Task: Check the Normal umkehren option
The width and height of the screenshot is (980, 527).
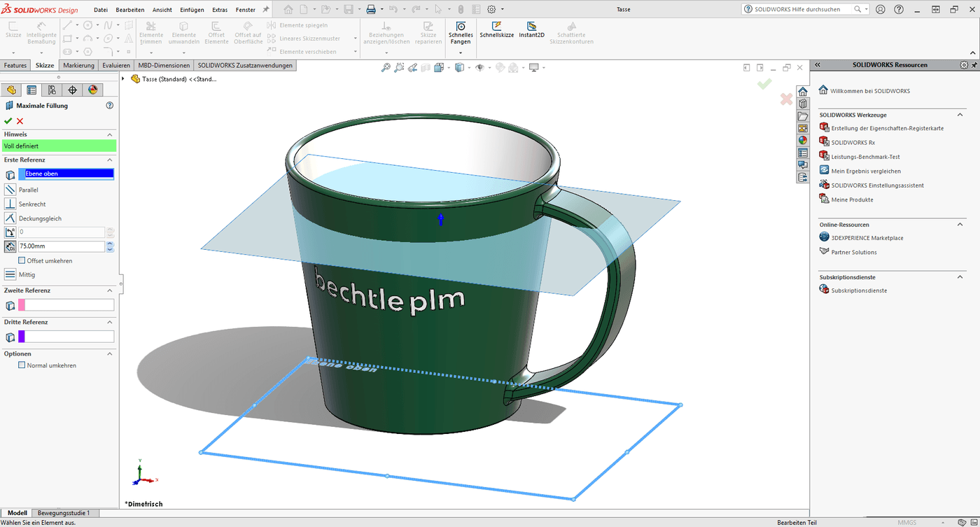Action: (22, 365)
